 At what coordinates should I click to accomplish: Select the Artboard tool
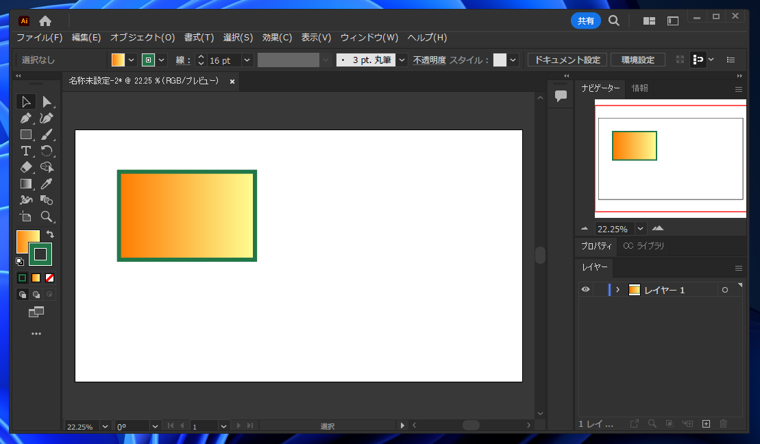pos(26,217)
